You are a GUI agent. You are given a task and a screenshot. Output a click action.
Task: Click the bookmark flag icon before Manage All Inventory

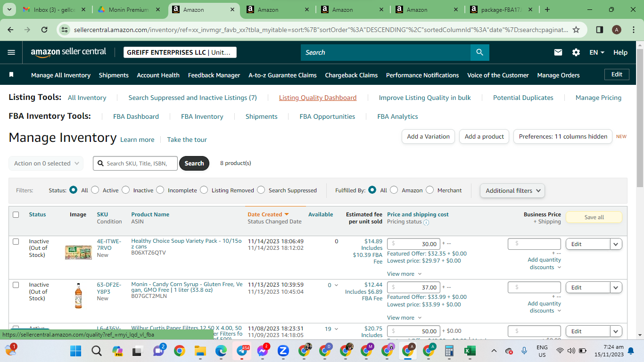pyautogui.click(x=11, y=75)
